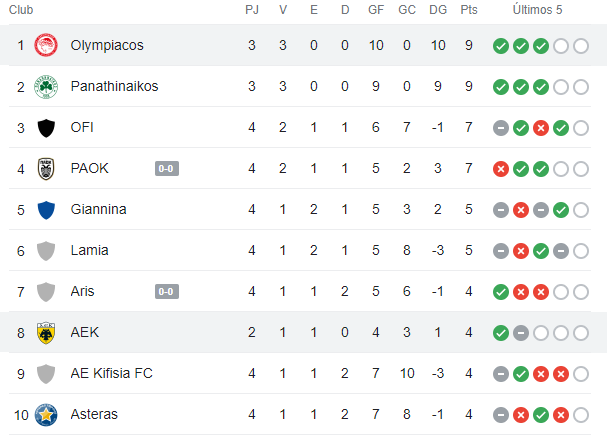Open the Olympiacos team name link
This screenshot has height=438, width=607.
coord(107,46)
